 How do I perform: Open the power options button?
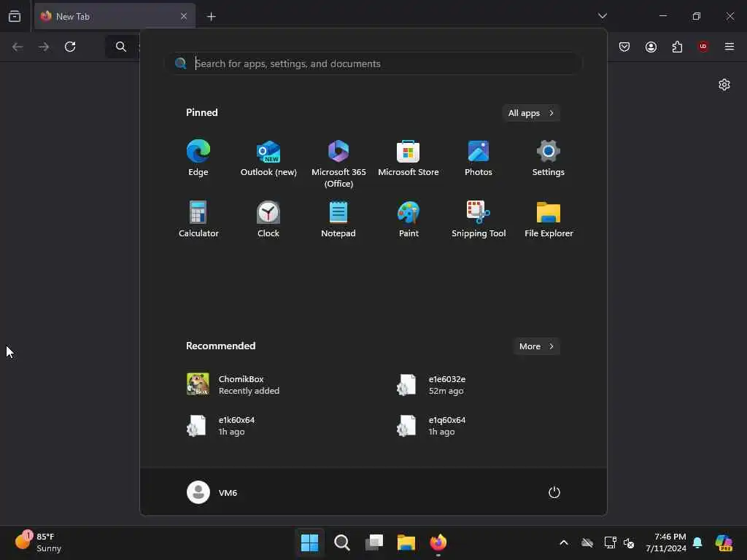click(554, 492)
